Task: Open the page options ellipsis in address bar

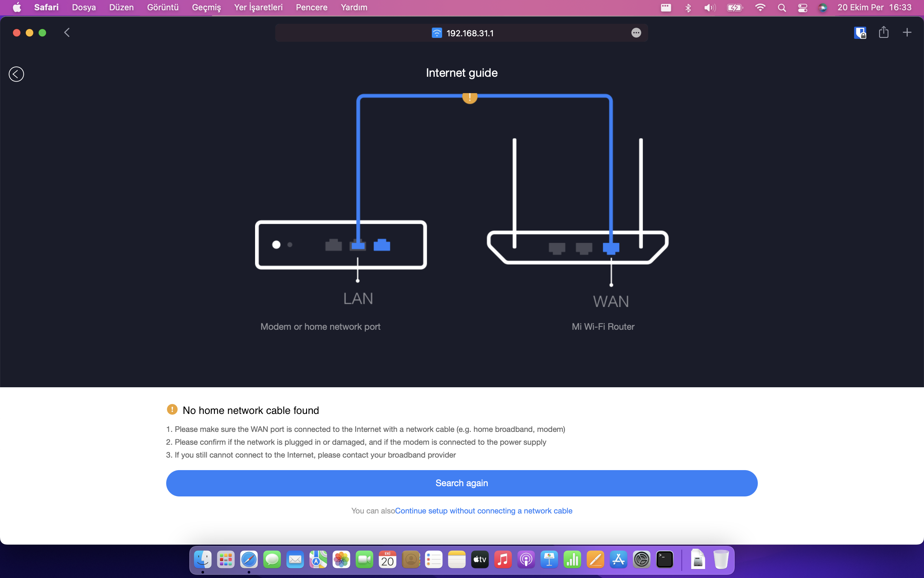Action: [636, 33]
